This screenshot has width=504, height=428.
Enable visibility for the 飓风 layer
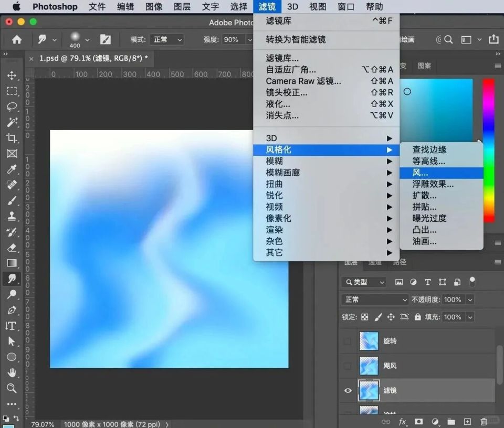pyautogui.click(x=346, y=366)
